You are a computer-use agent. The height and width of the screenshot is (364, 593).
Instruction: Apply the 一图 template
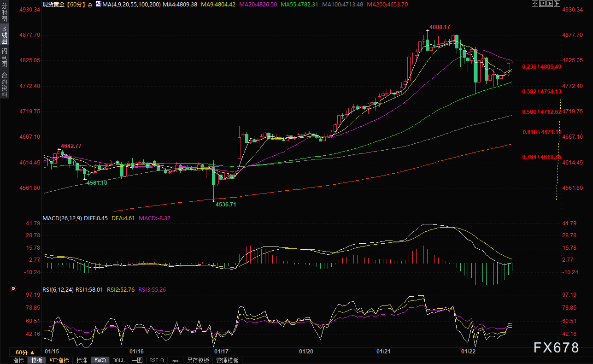point(137,360)
